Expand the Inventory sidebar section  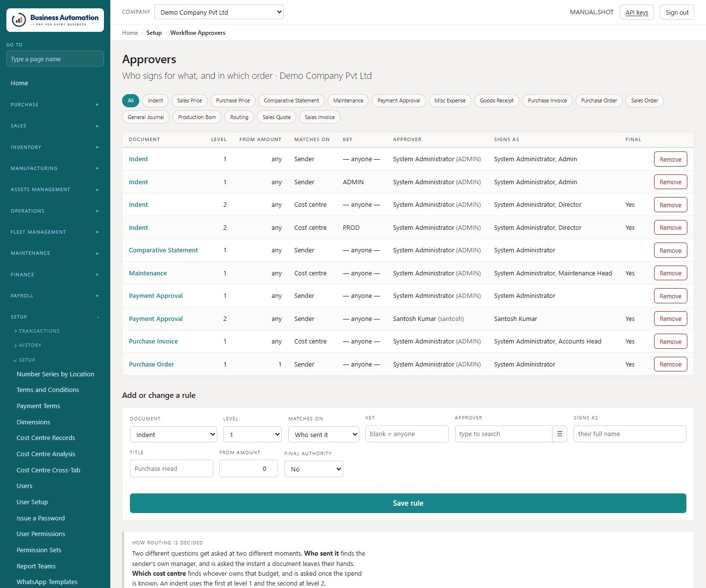click(x=55, y=147)
